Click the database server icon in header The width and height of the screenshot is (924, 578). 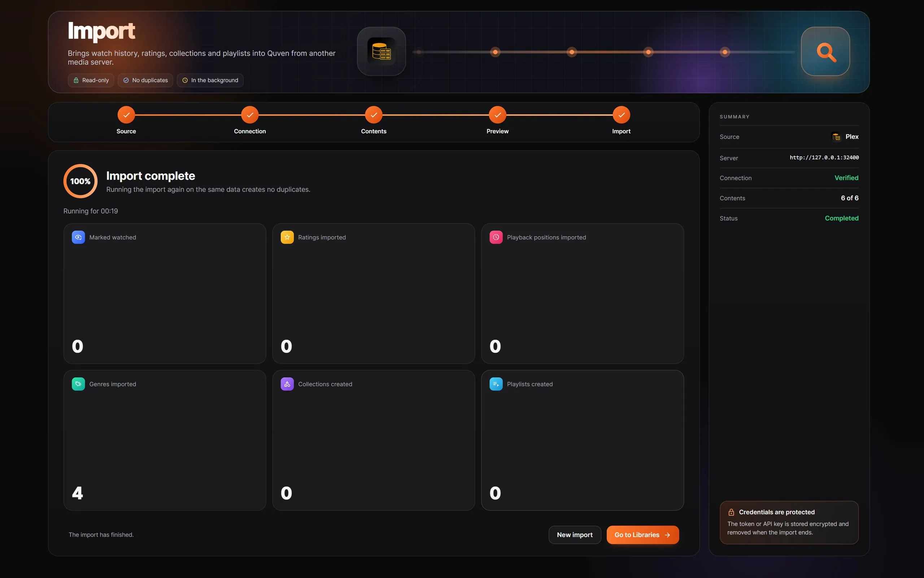[x=381, y=51]
